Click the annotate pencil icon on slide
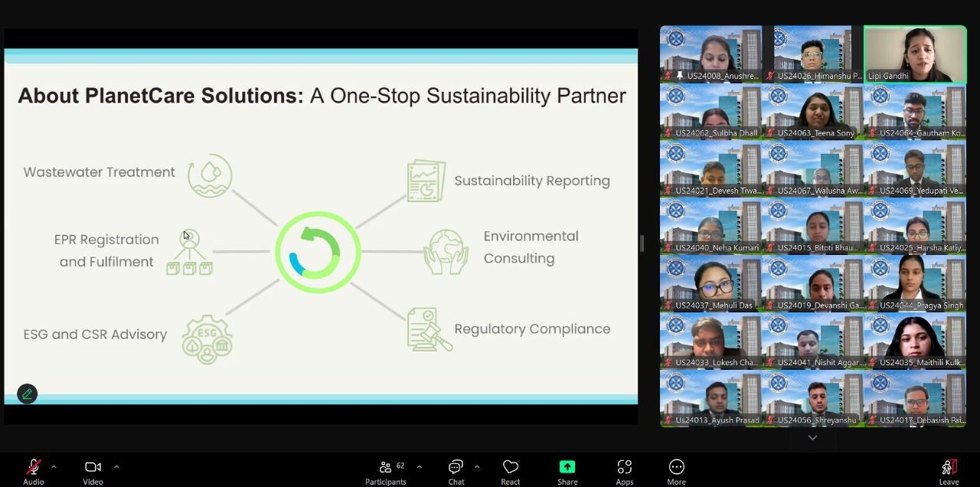This screenshot has height=487, width=980. (x=27, y=394)
